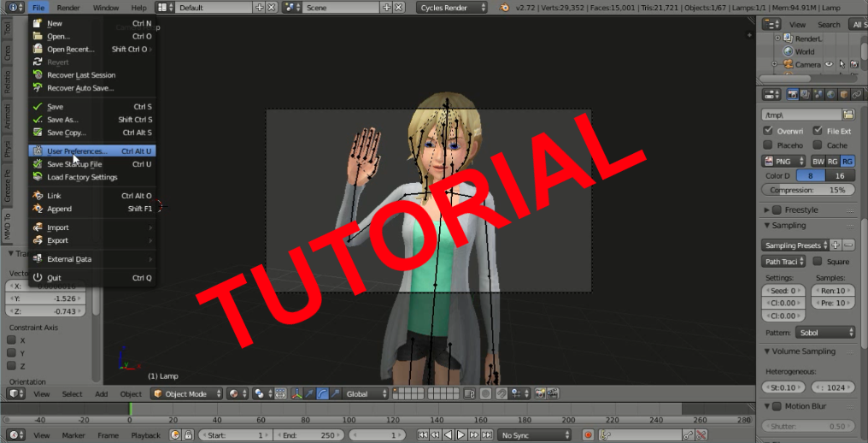Screen dimensions: 868x443
Task: Toggle the snap magnet icon
Action: (501, 393)
